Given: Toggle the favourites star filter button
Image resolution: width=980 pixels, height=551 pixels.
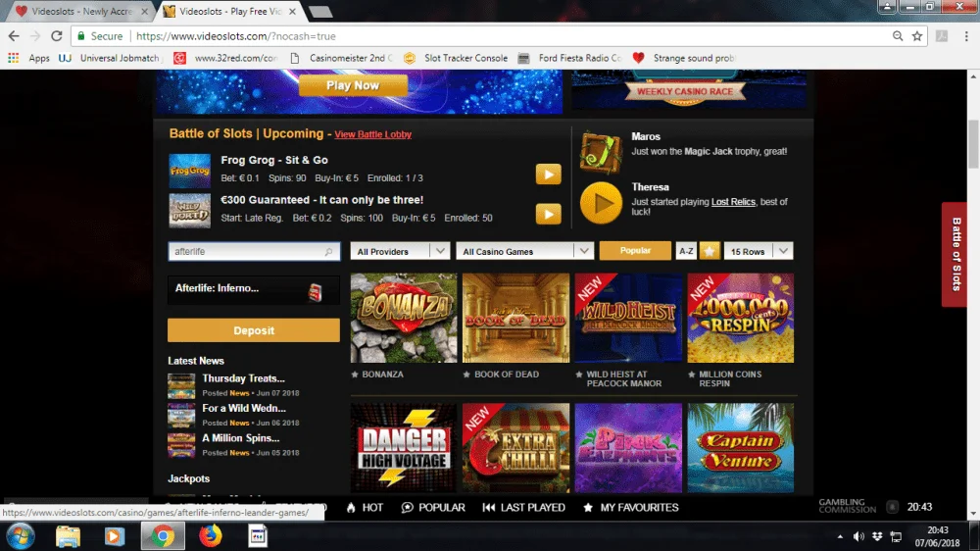Looking at the screenshot, I should [x=710, y=251].
